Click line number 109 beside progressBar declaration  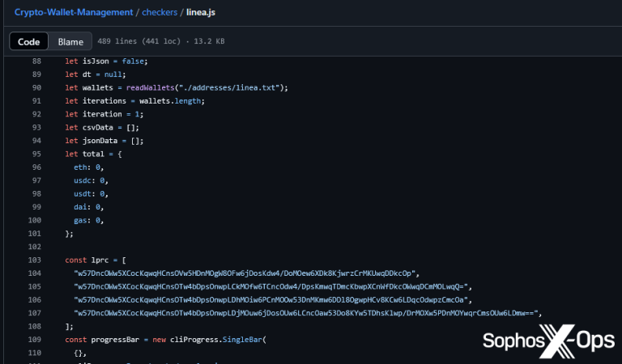(x=33, y=339)
